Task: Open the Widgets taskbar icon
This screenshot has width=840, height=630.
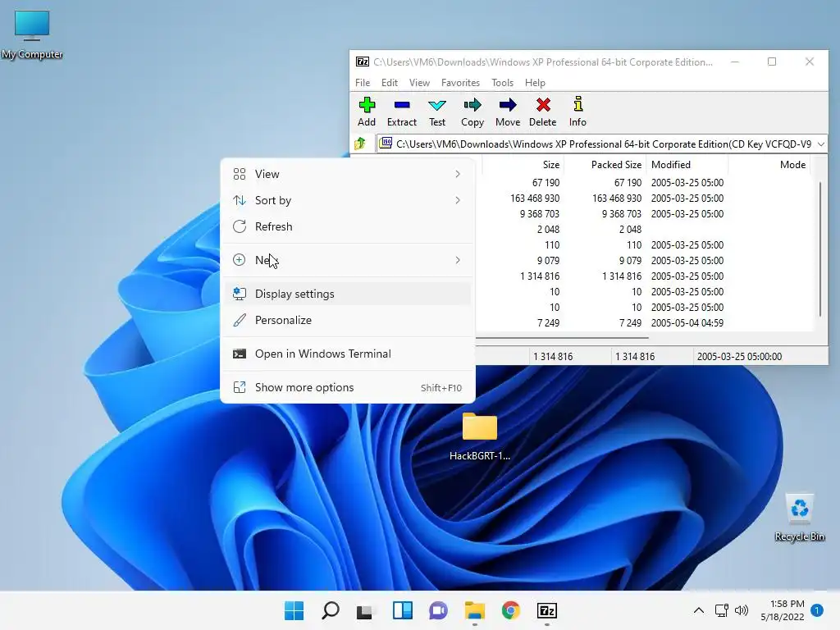Action: [x=402, y=610]
